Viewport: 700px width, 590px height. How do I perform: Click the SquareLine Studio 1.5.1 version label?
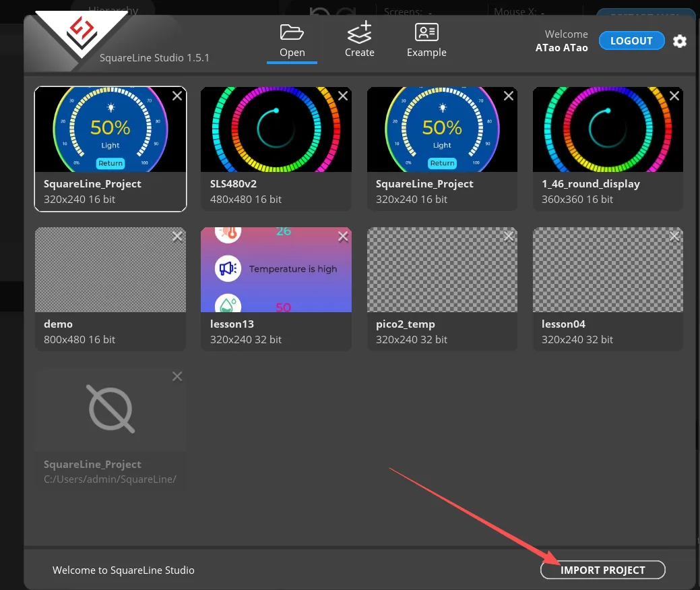(154, 58)
